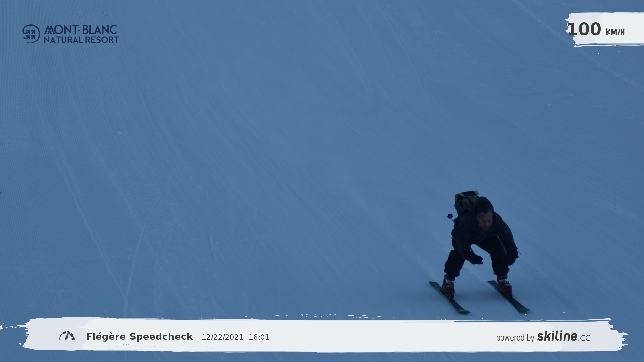The height and width of the screenshot is (362, 644).
Task: Click the skiline brand logo
Action: [x=557, y=336]
